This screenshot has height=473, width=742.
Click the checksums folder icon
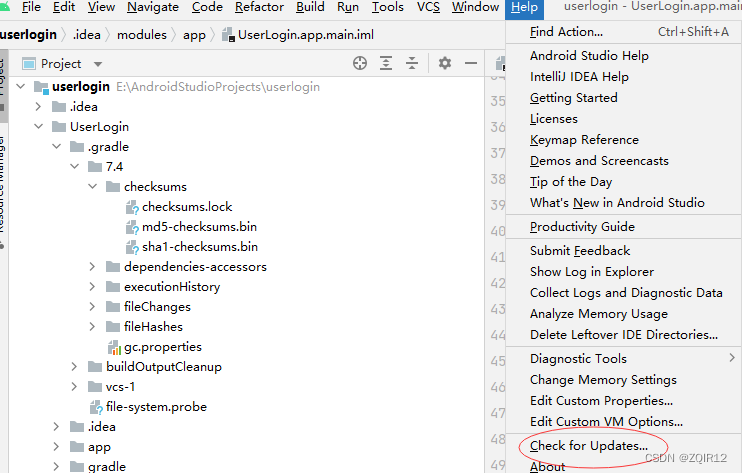[113, 187]
